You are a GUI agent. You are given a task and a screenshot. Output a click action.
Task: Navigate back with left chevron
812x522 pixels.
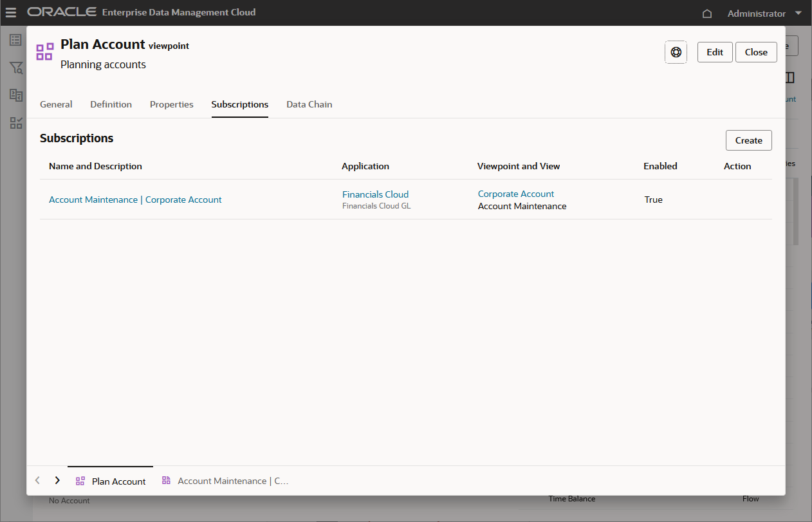(x=37, y=480)
